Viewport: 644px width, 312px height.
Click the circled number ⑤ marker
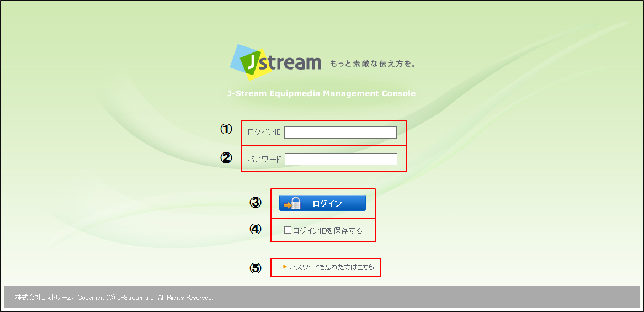click(x=255, y=268)
